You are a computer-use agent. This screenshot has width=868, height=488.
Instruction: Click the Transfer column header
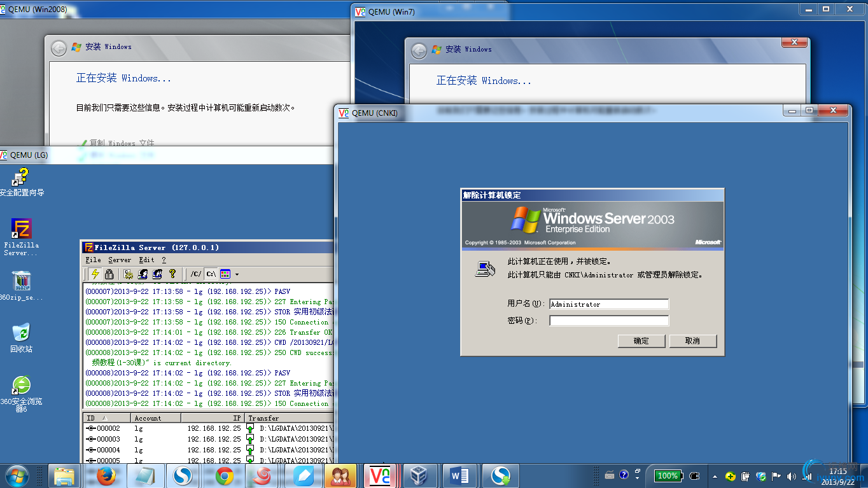[290, 418]
